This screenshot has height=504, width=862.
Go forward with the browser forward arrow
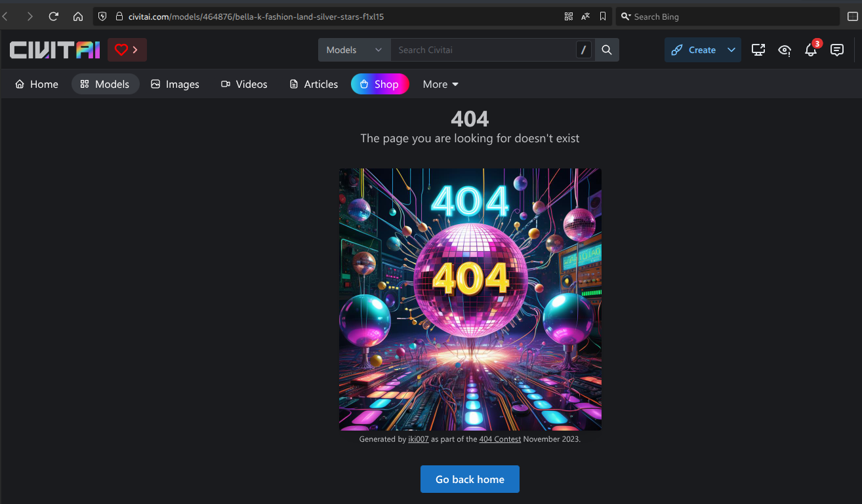30,16
